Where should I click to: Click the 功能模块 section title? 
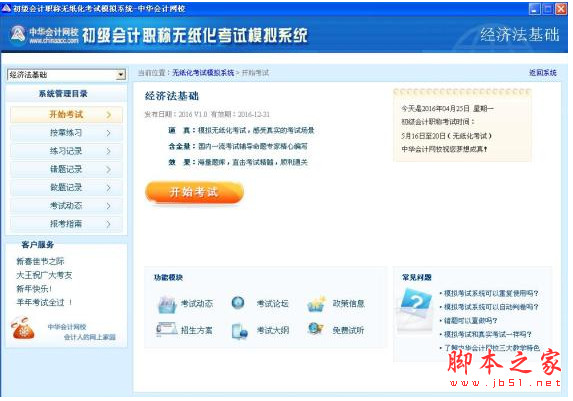pos(168,277)
